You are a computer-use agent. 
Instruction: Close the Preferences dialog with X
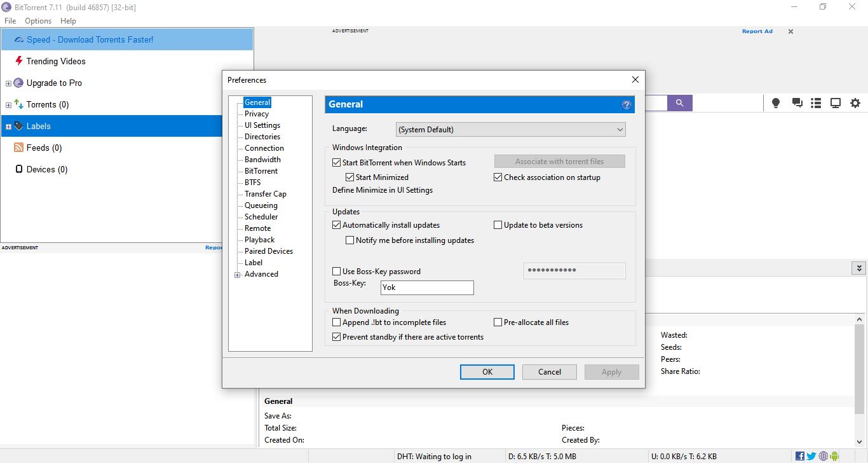coord(635,79)
